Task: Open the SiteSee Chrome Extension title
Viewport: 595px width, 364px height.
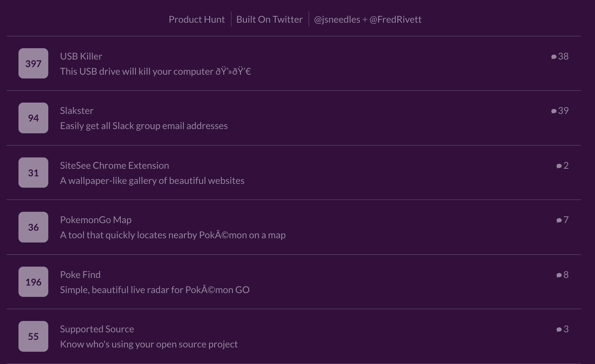Action: (115, 165)
